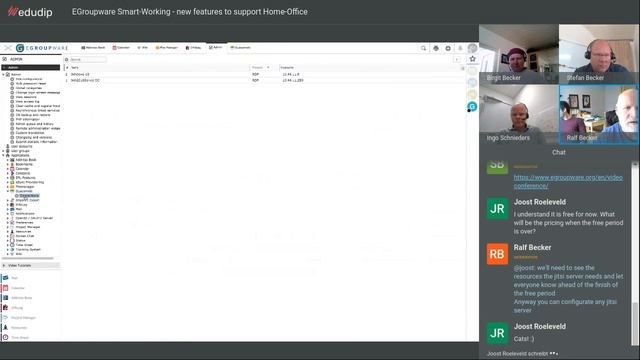Open Global categories
This screenshot has height=360, width=640.
click(29, 88)
